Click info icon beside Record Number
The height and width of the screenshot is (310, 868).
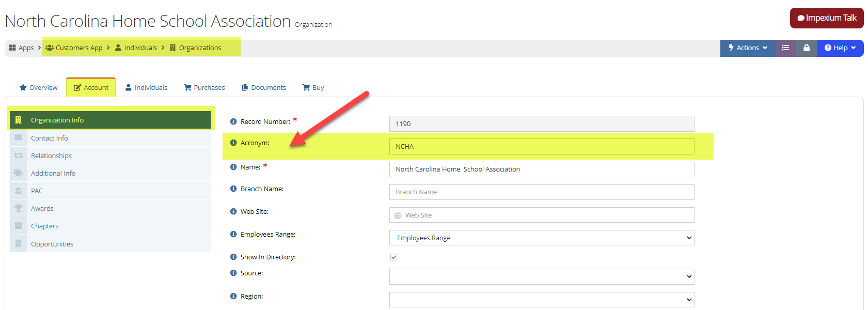[x=233, y=121]
